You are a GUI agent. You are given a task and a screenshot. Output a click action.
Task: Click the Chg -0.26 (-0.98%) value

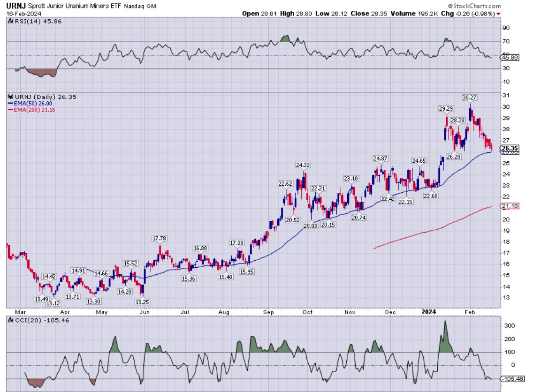click(468, 14)
